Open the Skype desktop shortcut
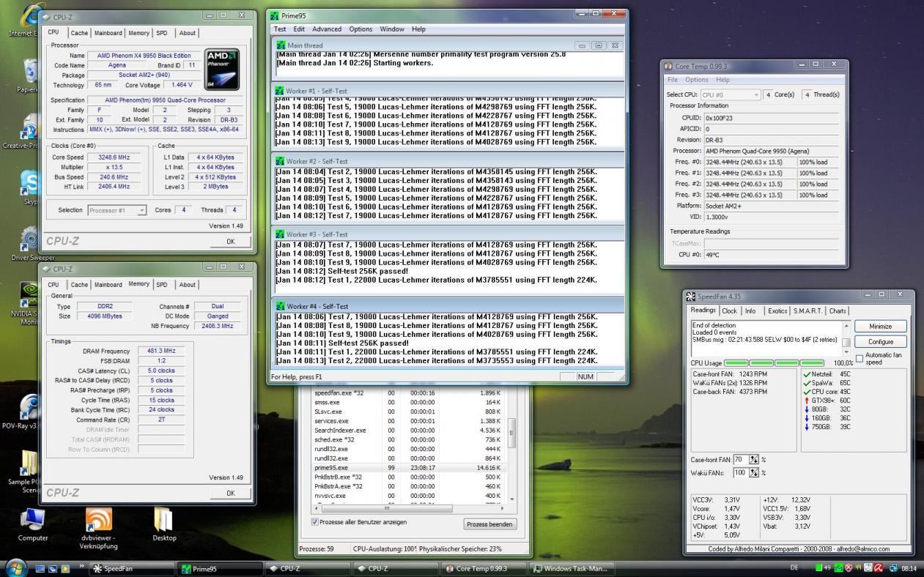 (x=30, y=184)
